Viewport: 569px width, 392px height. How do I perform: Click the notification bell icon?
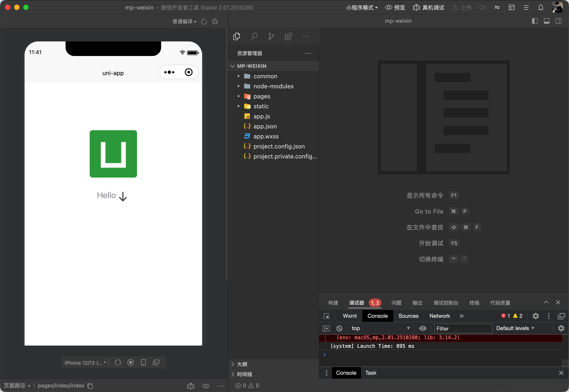(x=541, y=8)
